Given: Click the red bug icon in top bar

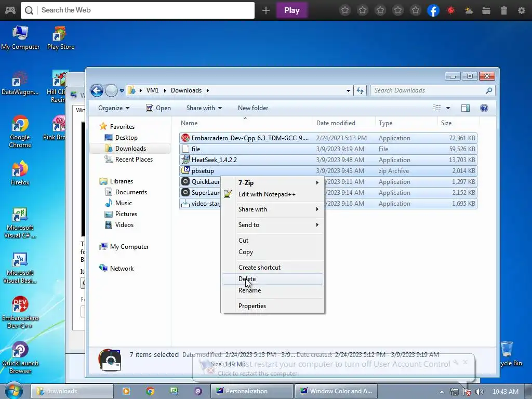Looking at the screenshot, I should (x=451, y=10).
